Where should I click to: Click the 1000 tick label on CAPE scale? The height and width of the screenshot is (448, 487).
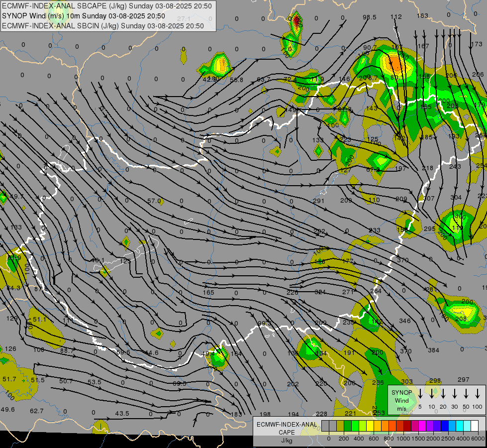tap(403, 439)
